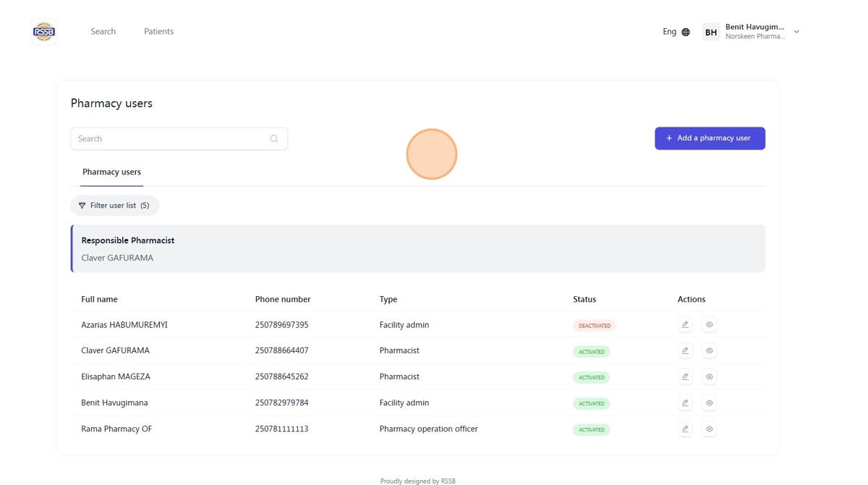The width and height of the screenshot is (868, 485).
Task: Edit Benit Havugimana user
Action: click(x=685, y=402)
